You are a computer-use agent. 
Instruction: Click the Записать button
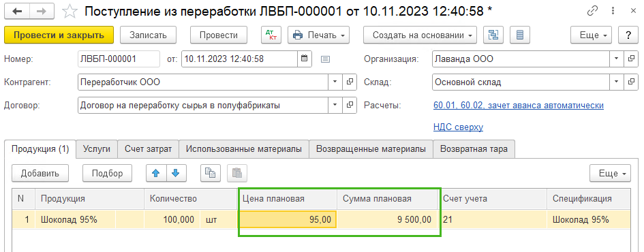pos(148,35)
